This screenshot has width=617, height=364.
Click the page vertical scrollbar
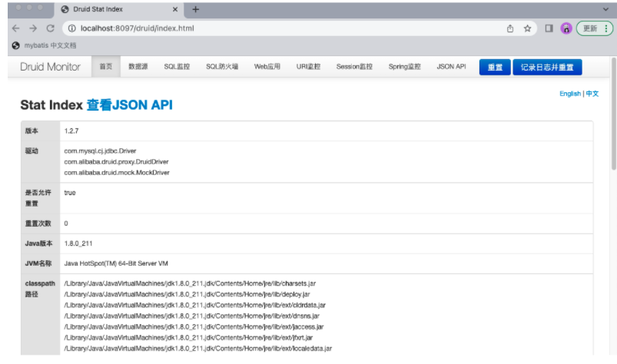(613, 114)
